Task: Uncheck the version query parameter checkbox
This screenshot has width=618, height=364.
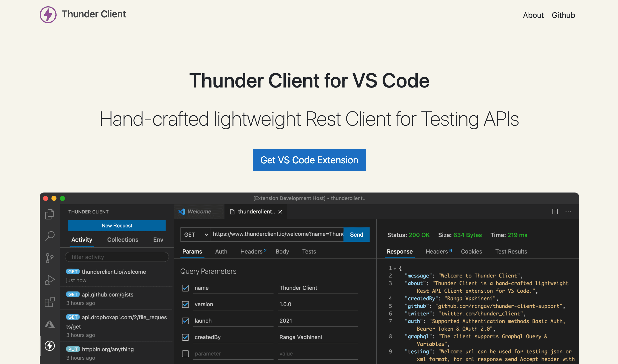Action: pyautogui.click(x=185, y=304)
